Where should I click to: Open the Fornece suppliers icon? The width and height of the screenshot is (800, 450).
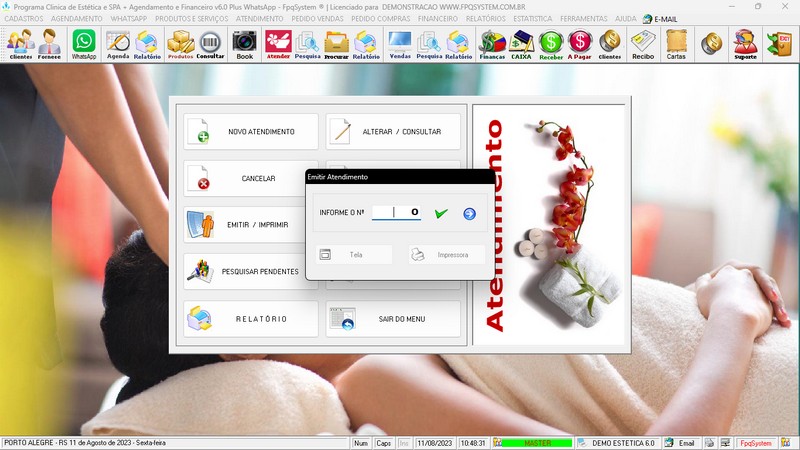(49, 44)
